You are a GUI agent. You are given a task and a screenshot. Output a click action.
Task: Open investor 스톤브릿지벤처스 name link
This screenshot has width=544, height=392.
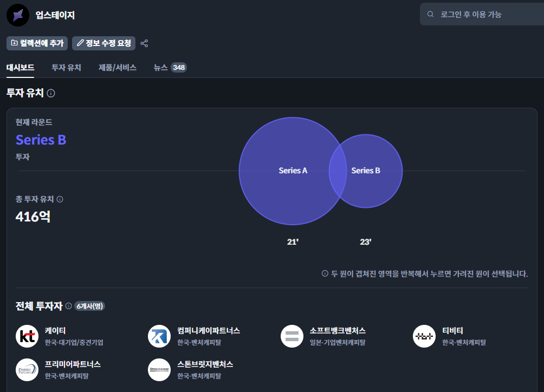pos(205,364)
